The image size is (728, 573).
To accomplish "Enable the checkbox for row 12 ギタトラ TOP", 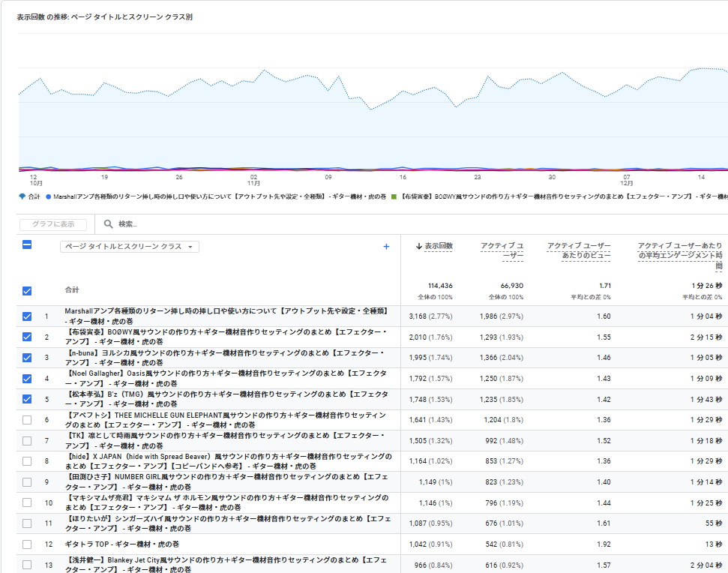I will pos(27,544).
